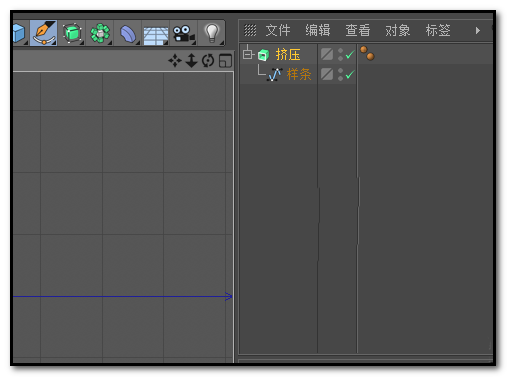
Task: Toggle visibility dots for 样条
Action: (340, 74)
